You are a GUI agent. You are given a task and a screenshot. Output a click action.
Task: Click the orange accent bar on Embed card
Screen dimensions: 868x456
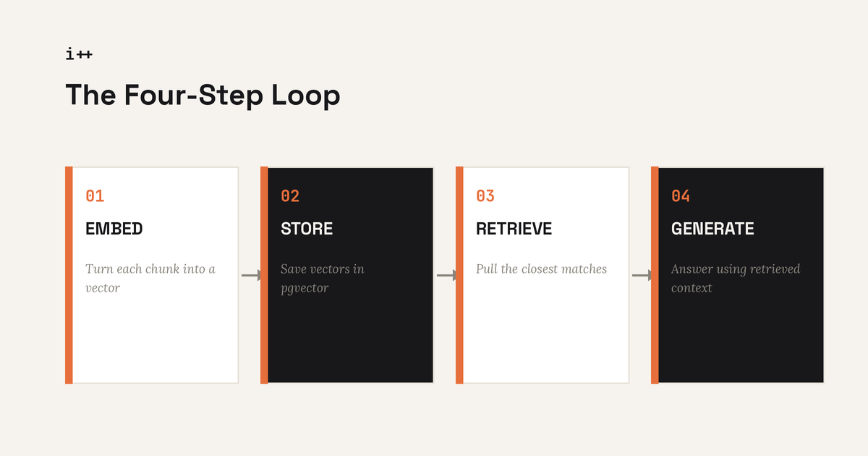pos(69,275)
